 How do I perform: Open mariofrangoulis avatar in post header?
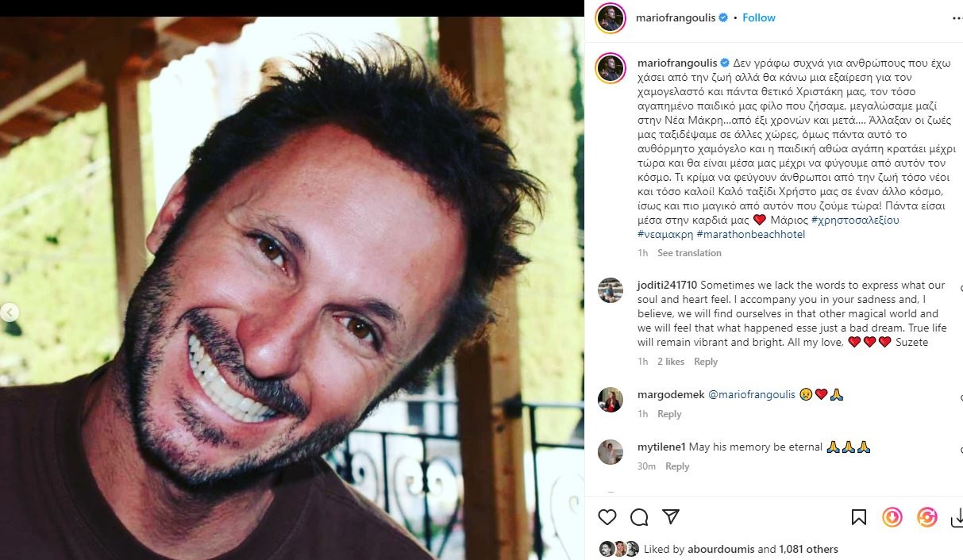click(610, 18)
